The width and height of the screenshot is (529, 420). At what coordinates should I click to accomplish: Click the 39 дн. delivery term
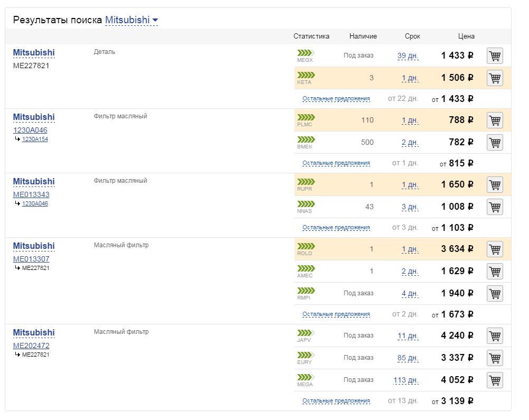pos(408,55)
